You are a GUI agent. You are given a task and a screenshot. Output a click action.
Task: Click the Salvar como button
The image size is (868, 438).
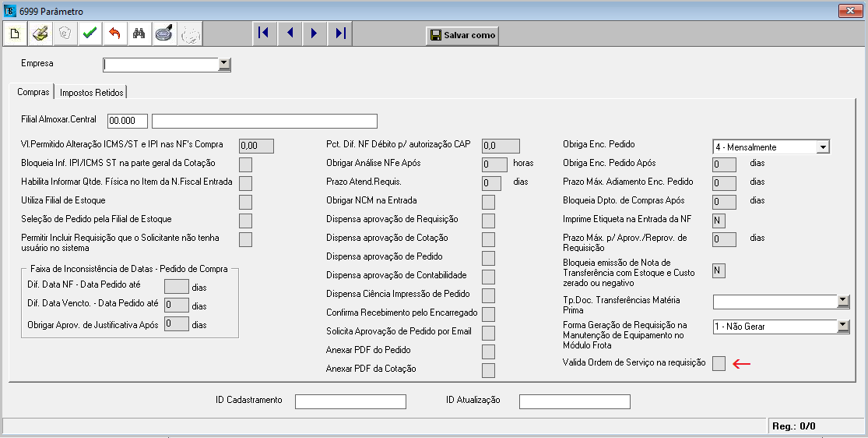click(x=462, y=36)
